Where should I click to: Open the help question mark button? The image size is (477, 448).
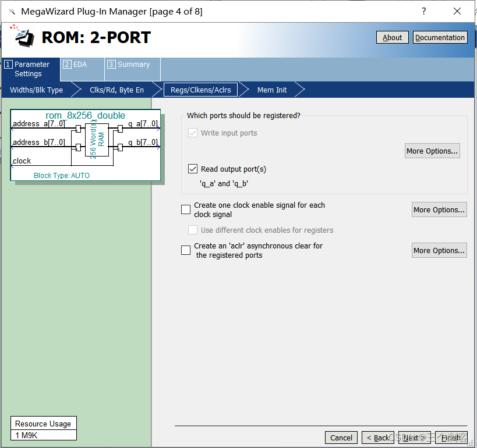(x=424, y=11)
